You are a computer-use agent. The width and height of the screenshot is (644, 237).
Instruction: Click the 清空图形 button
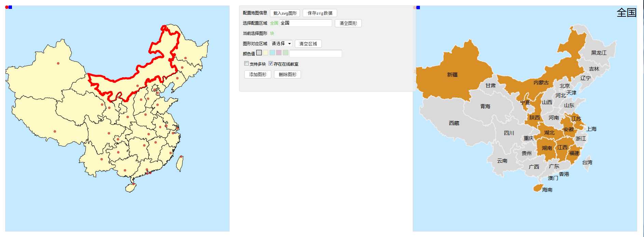pos(348,23)
